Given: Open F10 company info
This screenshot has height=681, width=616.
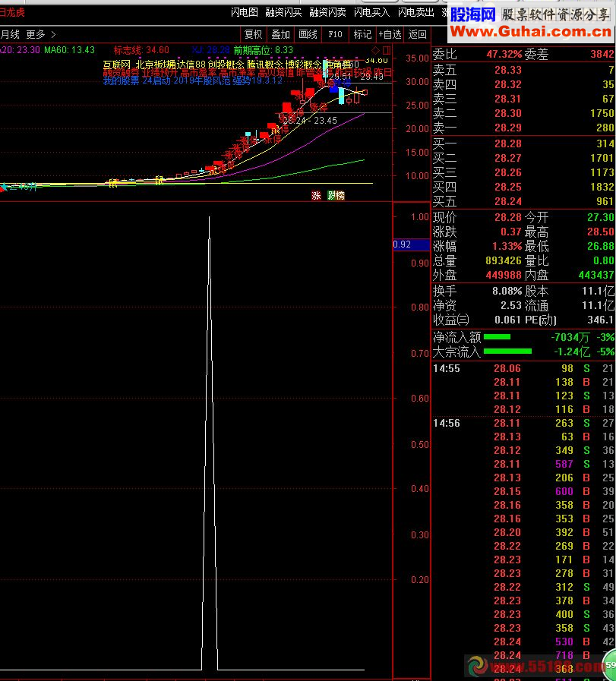Looking at the screenshot, I should click(335, 34).
